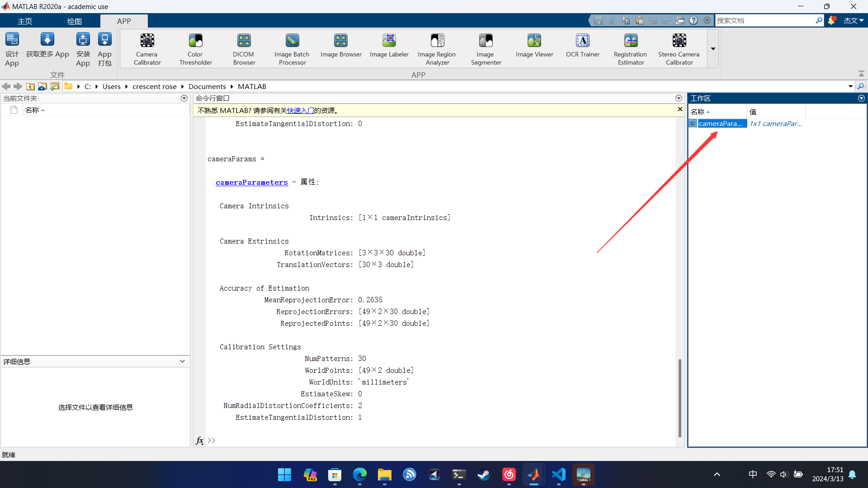Open the 快速入门 getting started link

(x=300, y=110)
